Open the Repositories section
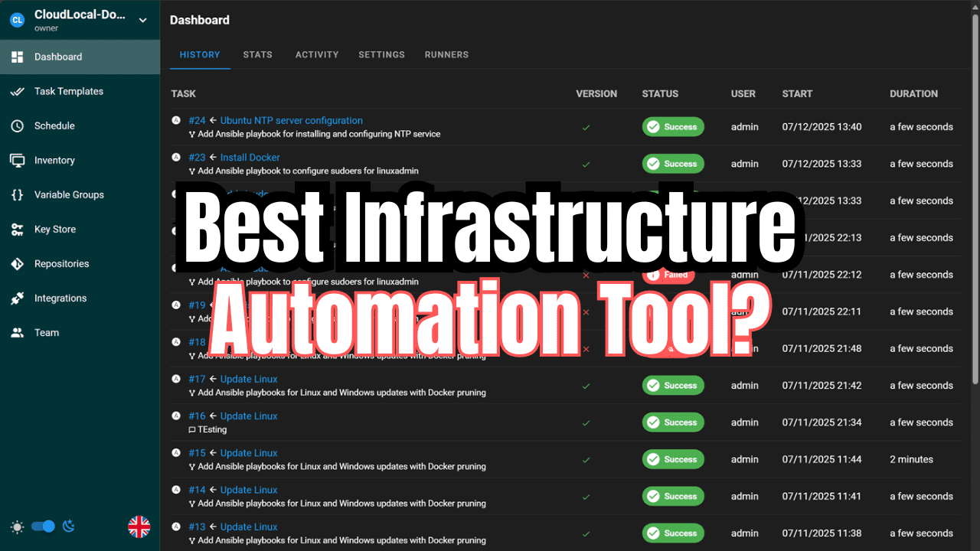This screenshot has height=551, width=980. click(61, 263)
